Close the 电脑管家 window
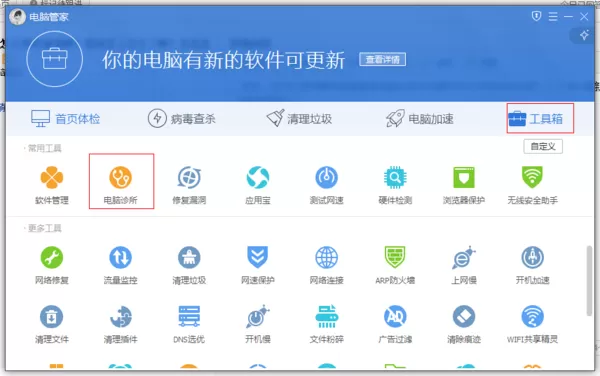The width and height of the screenshot is (600, 376). tap(584, 16)
